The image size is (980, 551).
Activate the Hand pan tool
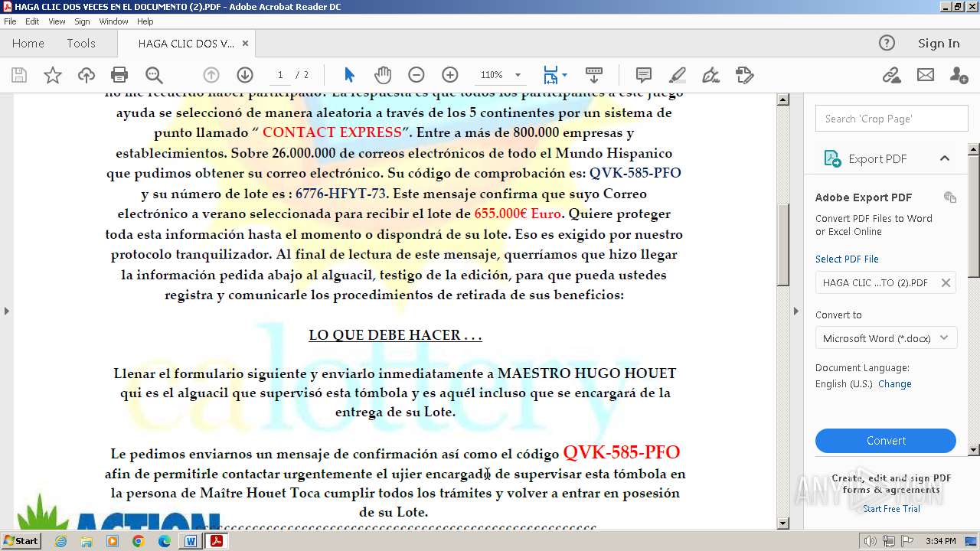pos(383,75)
